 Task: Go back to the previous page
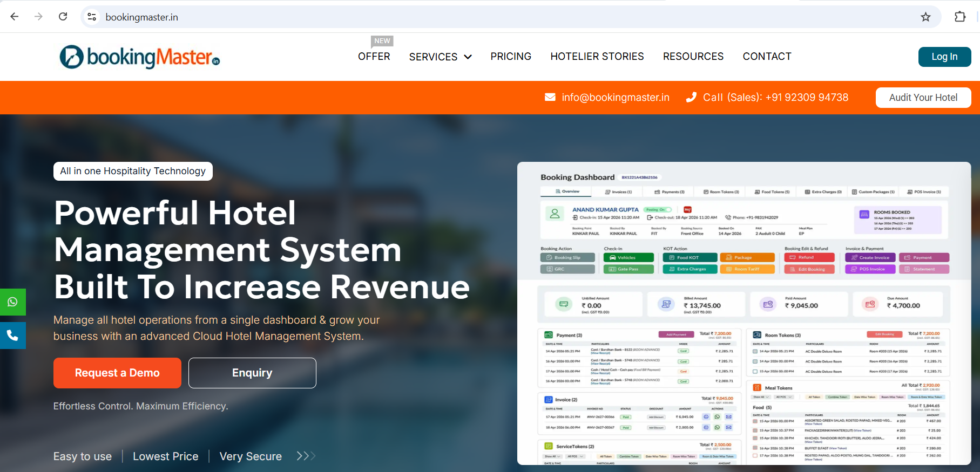tap(15, 17)
